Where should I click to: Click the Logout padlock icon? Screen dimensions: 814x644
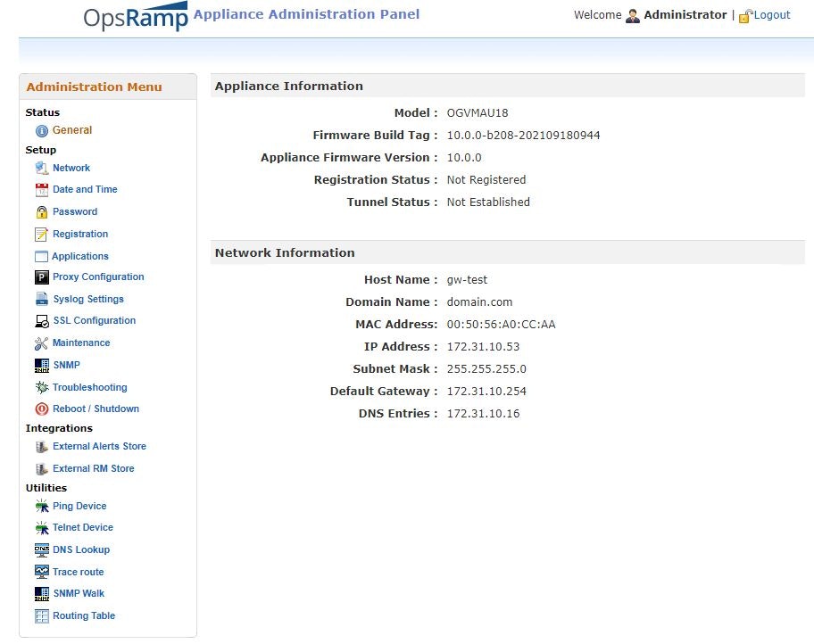(745, 16)
